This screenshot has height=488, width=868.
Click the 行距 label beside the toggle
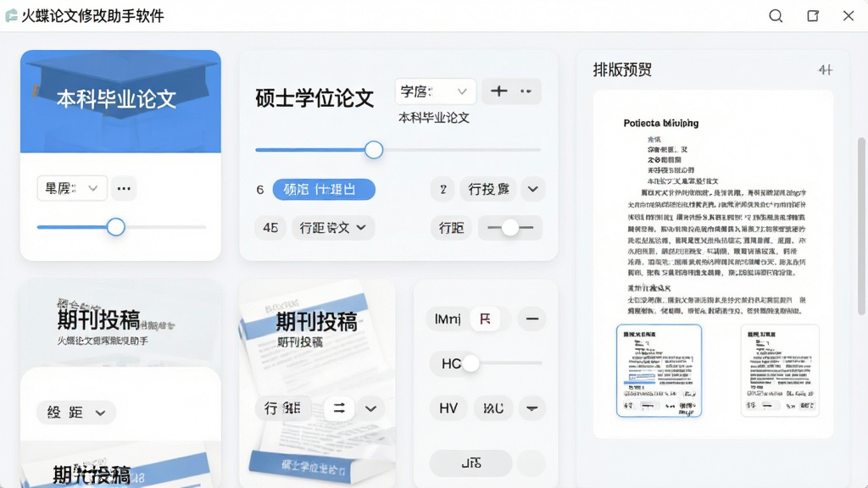[451, 227]
